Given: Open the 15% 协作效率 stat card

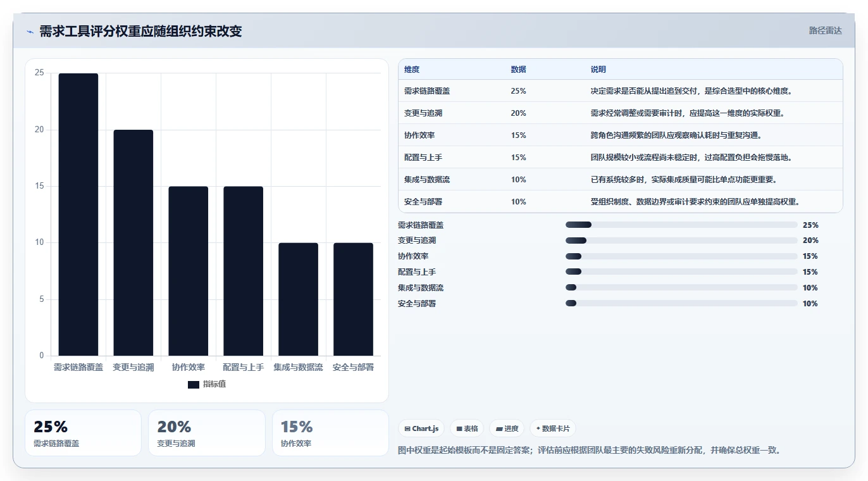Looking at the screenshot, I should [330, 433].
